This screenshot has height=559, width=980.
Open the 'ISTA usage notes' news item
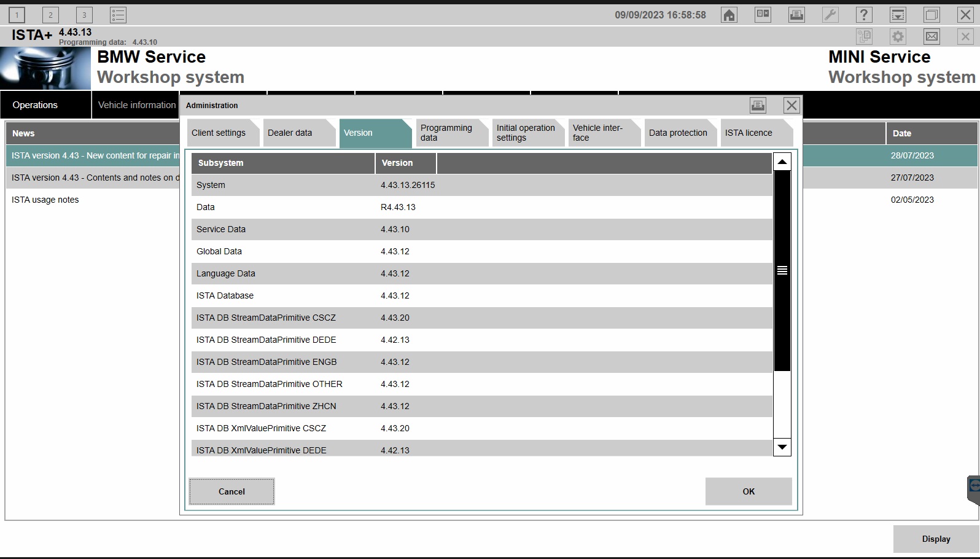point(45,200)
